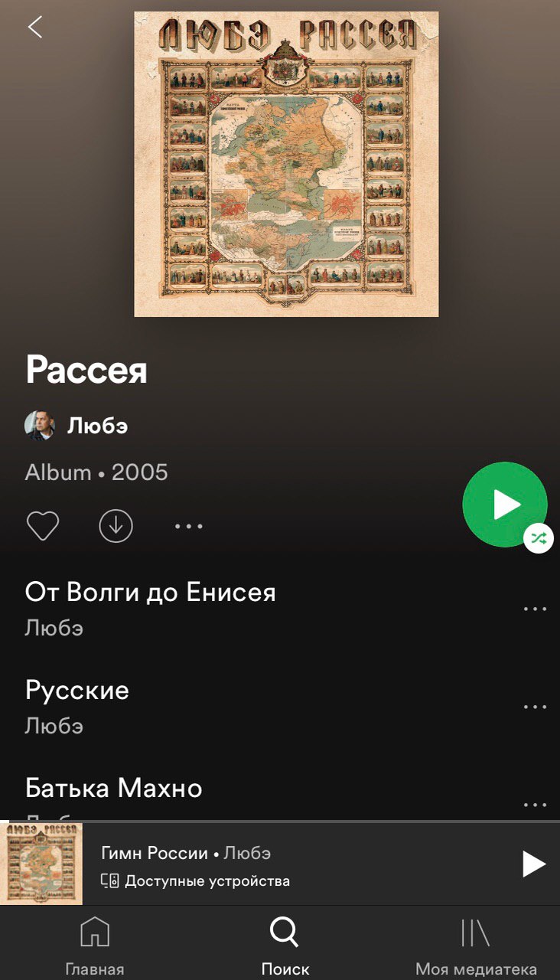Open options for От Волги до Енисея
The width and height of the screenshot is (560, 980).
535,609
